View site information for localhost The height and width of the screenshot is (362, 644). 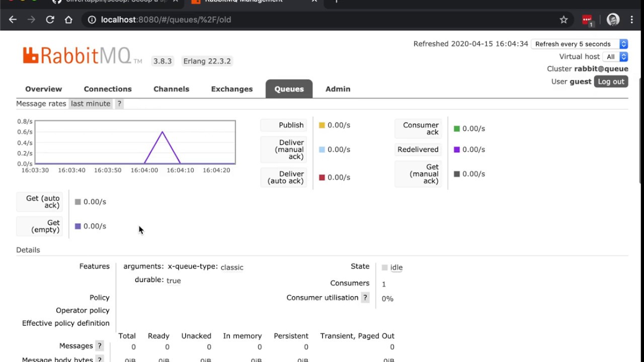point(92,20)
